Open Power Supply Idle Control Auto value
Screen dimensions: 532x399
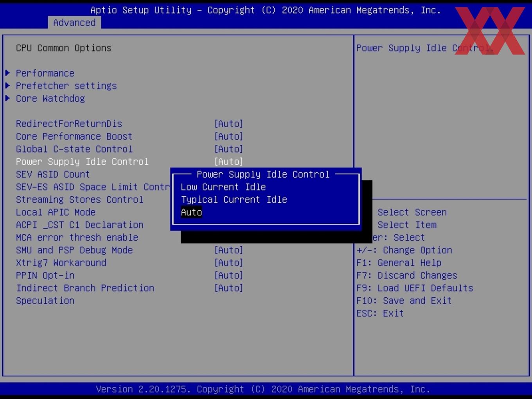(229, 162)
